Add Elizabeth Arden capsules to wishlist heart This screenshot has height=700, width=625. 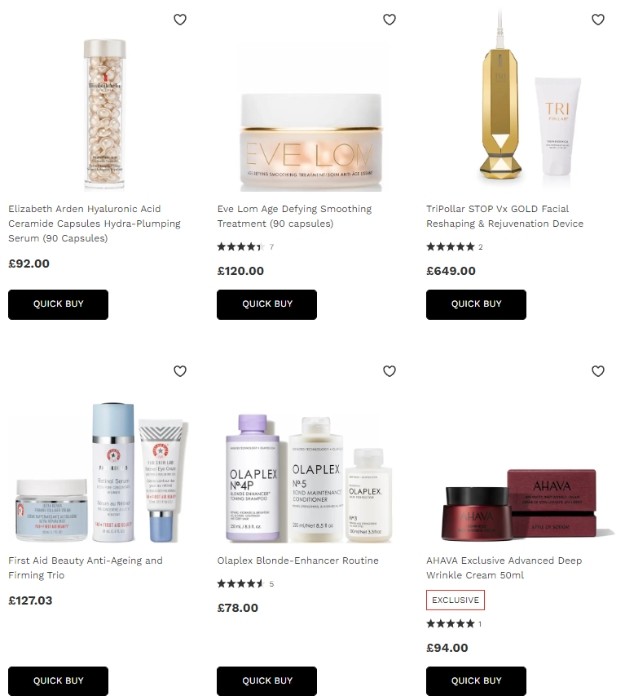[180, 20]
